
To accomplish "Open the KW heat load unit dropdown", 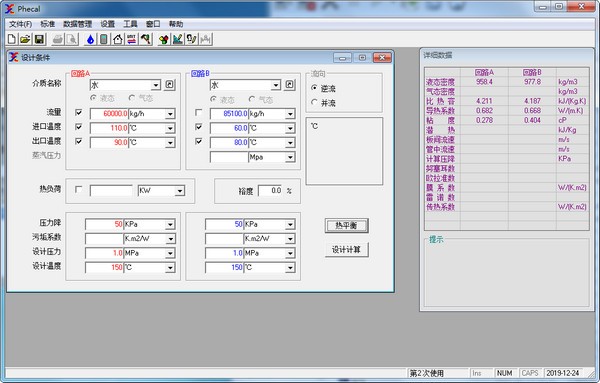I will 179,191.
